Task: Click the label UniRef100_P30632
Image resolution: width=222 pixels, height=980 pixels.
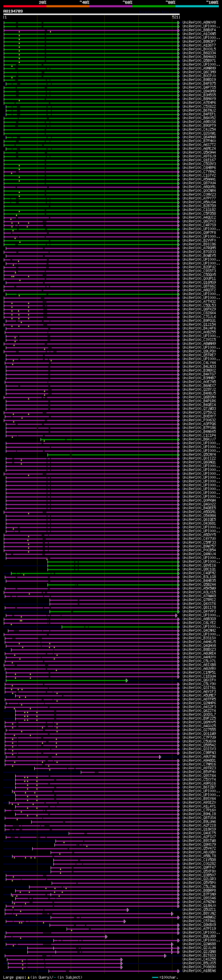Action: pos(199,420)
